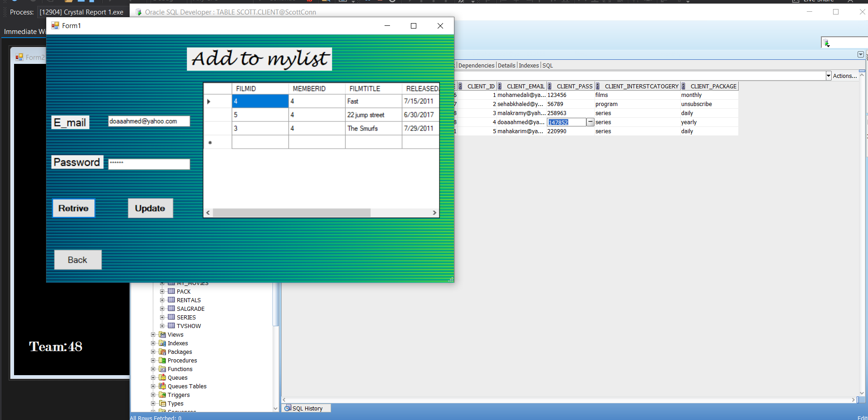
Task: Click the E_mail input field
Action: click(x=149, y=121)
